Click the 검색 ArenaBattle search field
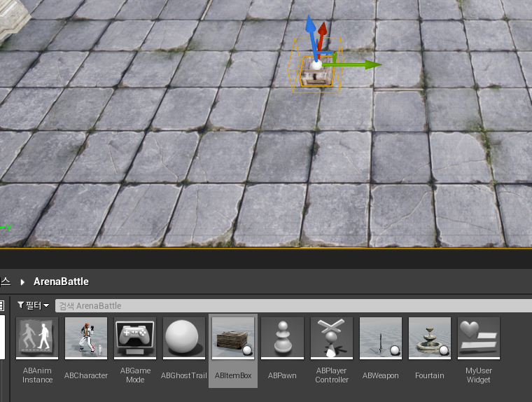532x402 pixels. pyautogui.click(x=293, y=305)
